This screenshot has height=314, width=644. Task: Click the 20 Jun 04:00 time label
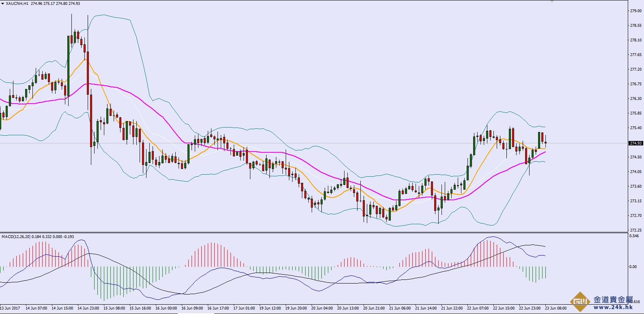pyautogui.click(x=322, y=308)
